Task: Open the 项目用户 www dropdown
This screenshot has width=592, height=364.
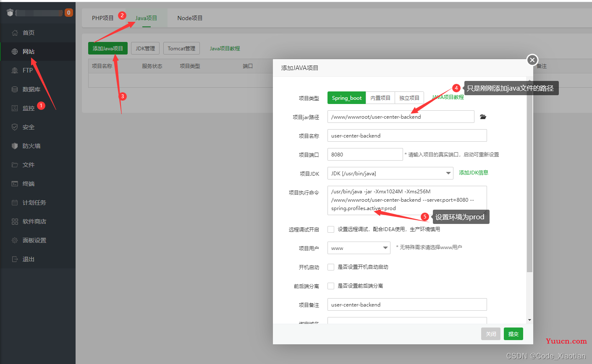Action: point(359,248)
